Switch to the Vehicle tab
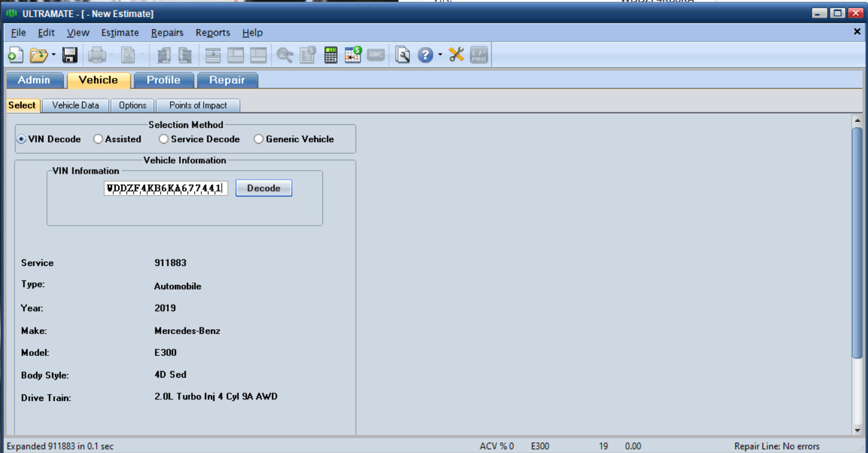Viewport: 868px width, 453px height. click(98, 80)
